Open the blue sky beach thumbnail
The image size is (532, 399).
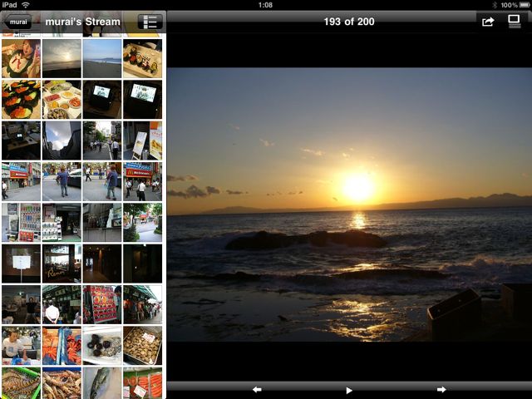pyautogui.click(x=102, y=58)
